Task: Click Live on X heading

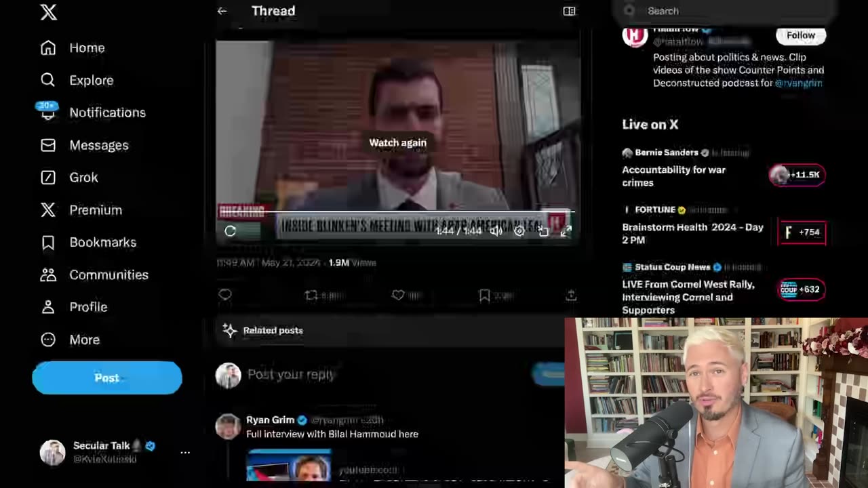Action: pyautogui.click(x=650, y=124)
